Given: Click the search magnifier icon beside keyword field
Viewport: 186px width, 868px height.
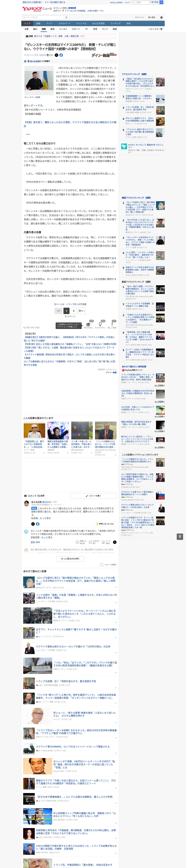Looking at the screenshot, I should 66,18.
